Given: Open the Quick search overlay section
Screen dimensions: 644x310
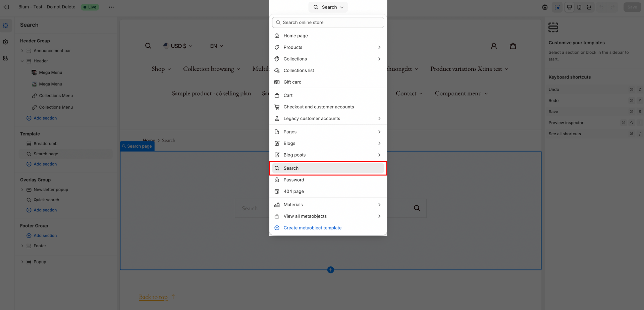Looking at the screenshot, I should point(46,200).
